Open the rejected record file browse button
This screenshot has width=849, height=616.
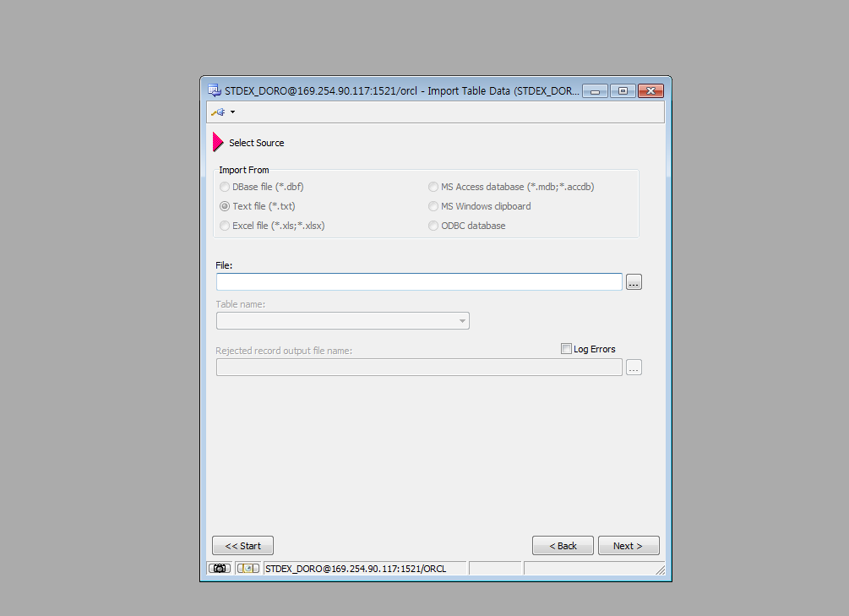tap(634, 368)
